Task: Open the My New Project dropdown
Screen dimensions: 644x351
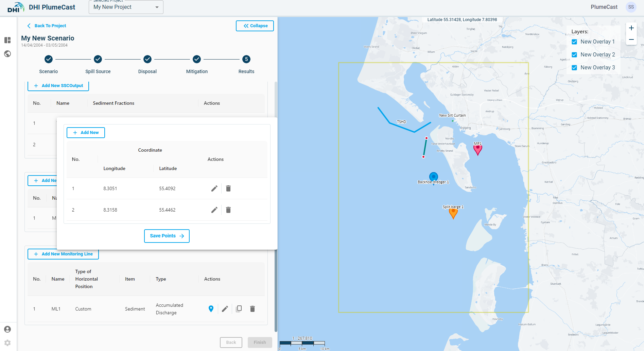Action: (126, 7)
